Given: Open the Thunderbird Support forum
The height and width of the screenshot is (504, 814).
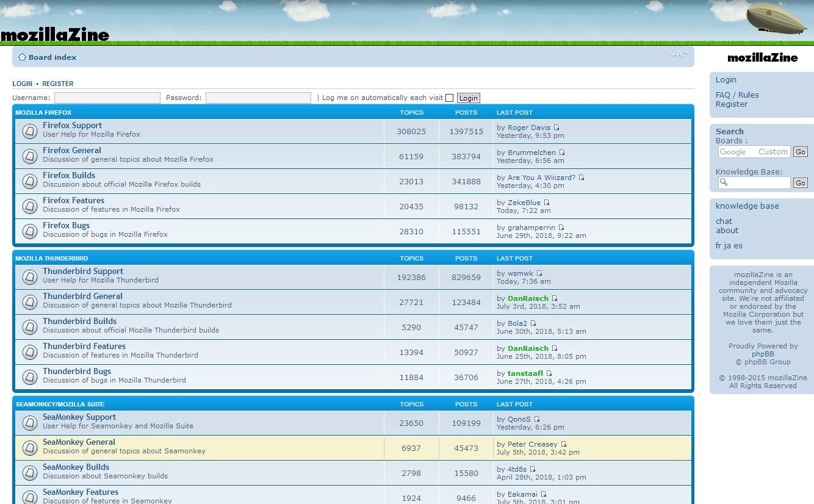Looking at the screenshot, I should pyautogui.click(x=83, y=272).
